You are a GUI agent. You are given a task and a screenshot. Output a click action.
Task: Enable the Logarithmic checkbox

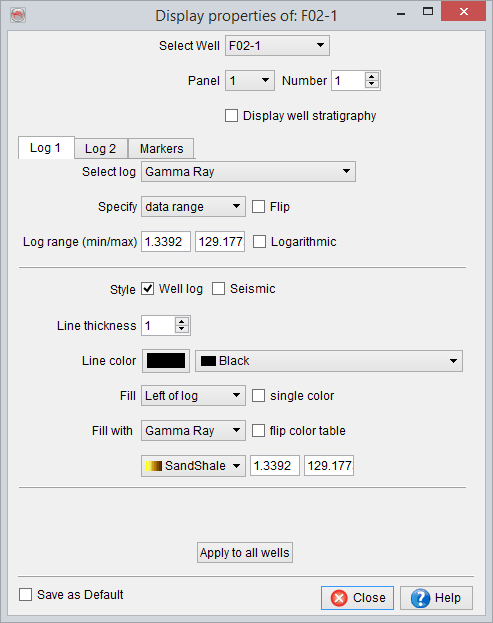[259, 242]
